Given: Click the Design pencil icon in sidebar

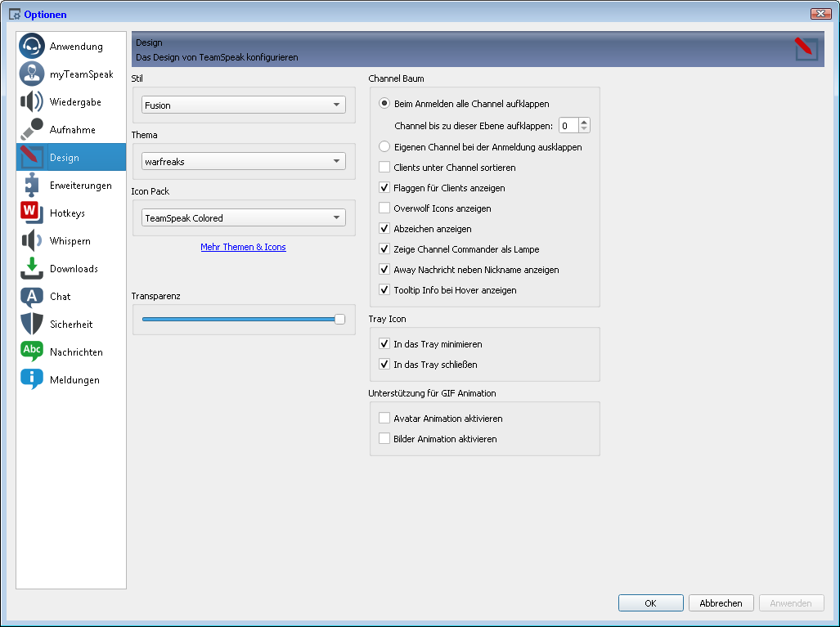Looking at the screenshot, I should pos(32,158).
